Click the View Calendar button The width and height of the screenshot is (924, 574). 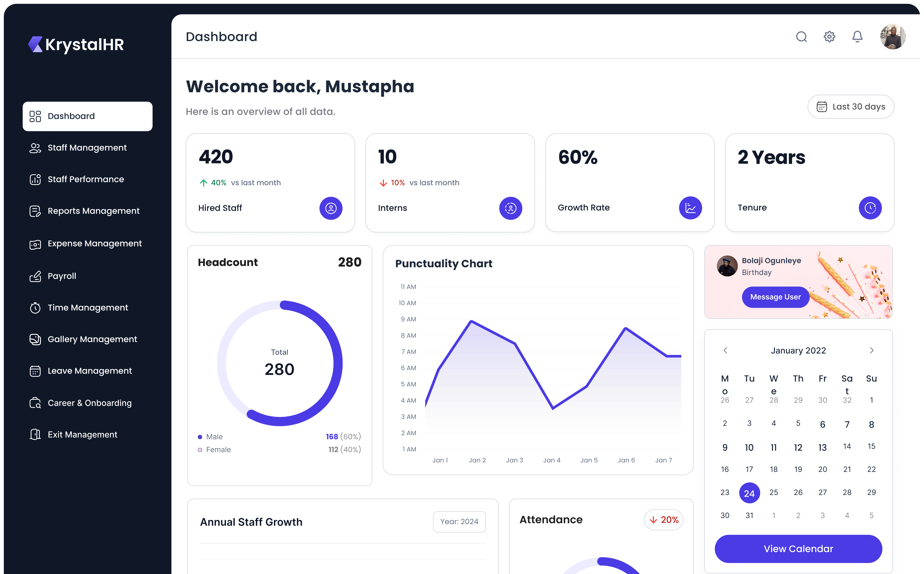pos(798,549)
